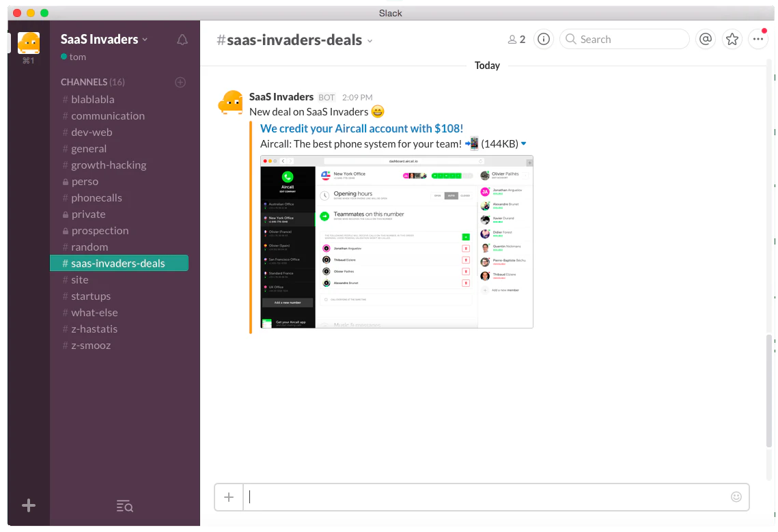778x532 pixels.
Task: Click the BOT label next to sender
Action: coord(327,97)
